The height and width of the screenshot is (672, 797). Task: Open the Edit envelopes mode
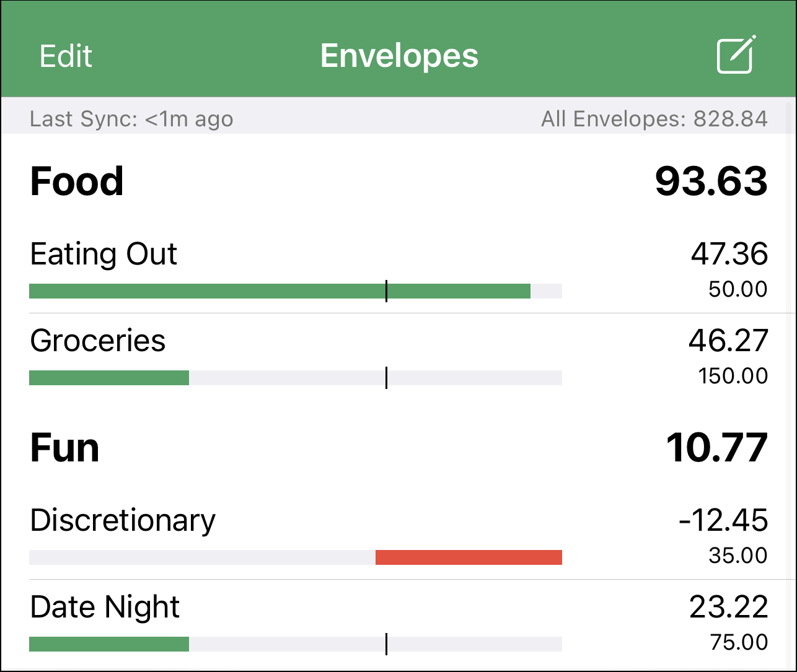click(66, 56)
